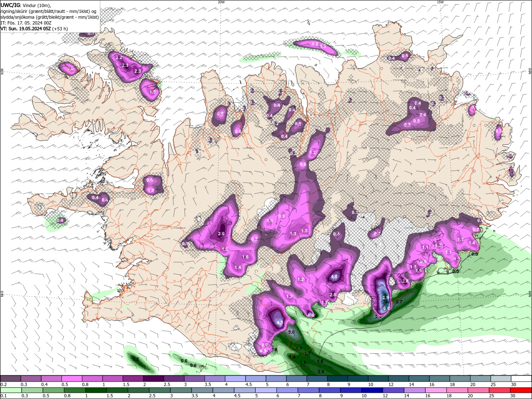Click the 4.4 value on the map
This screenshot has width=532, height=399.
[310, 315]
